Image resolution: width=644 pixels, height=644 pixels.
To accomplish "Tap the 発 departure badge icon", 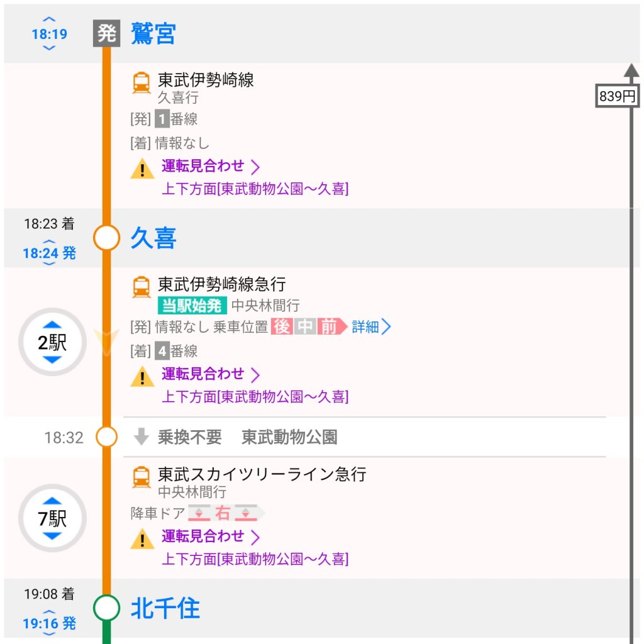I will click(106, 33).
